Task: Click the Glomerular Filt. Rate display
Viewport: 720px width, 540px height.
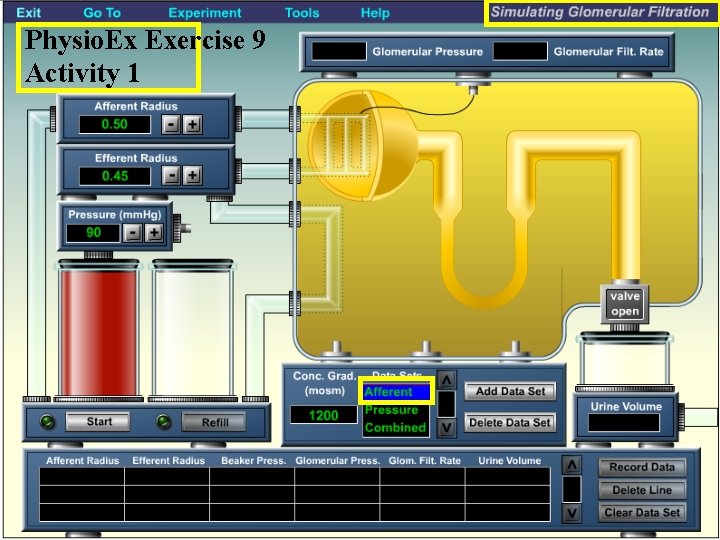Action: (520, 51)
